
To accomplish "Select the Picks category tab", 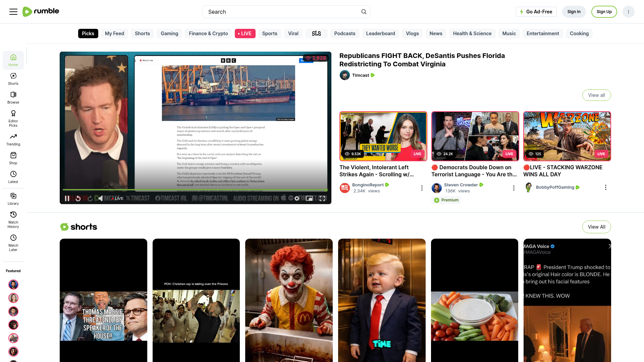I will click(x=88, y=34).
